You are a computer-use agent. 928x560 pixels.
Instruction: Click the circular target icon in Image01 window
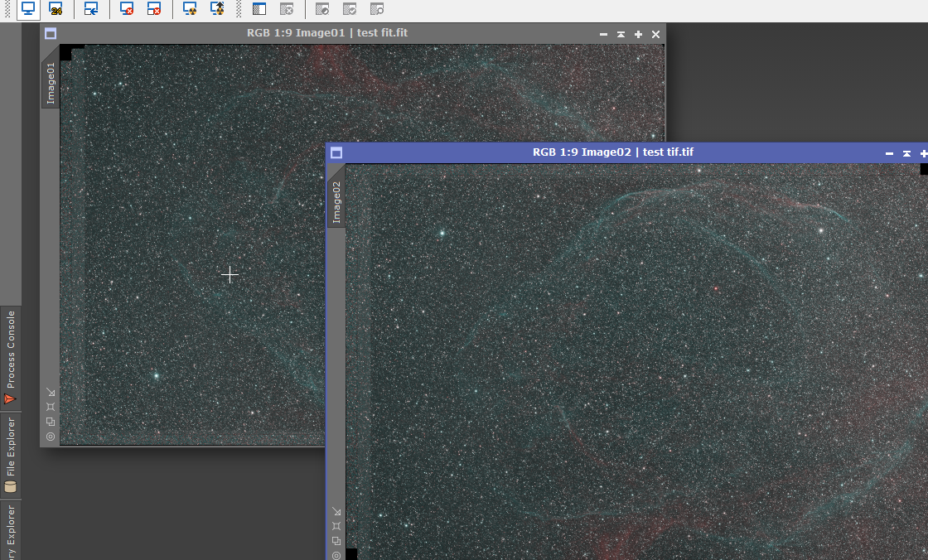coord(51,437)
